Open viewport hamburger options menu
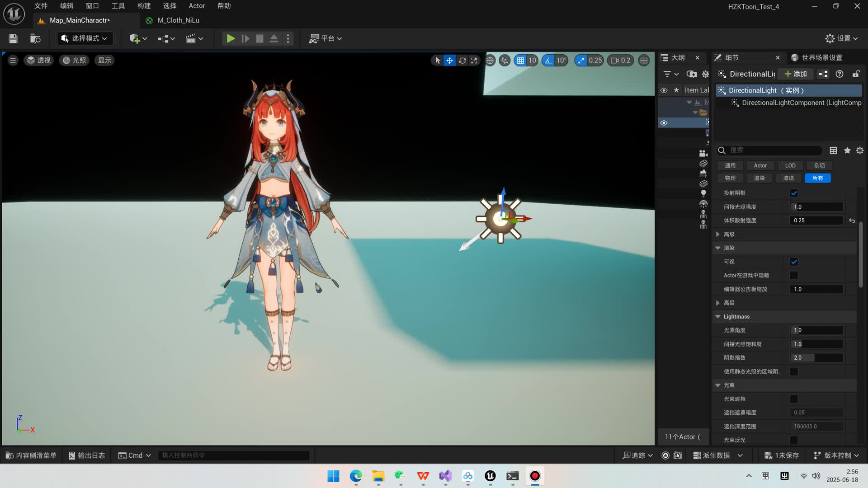This screenshot has height=488, width=868. pos(13,61)
